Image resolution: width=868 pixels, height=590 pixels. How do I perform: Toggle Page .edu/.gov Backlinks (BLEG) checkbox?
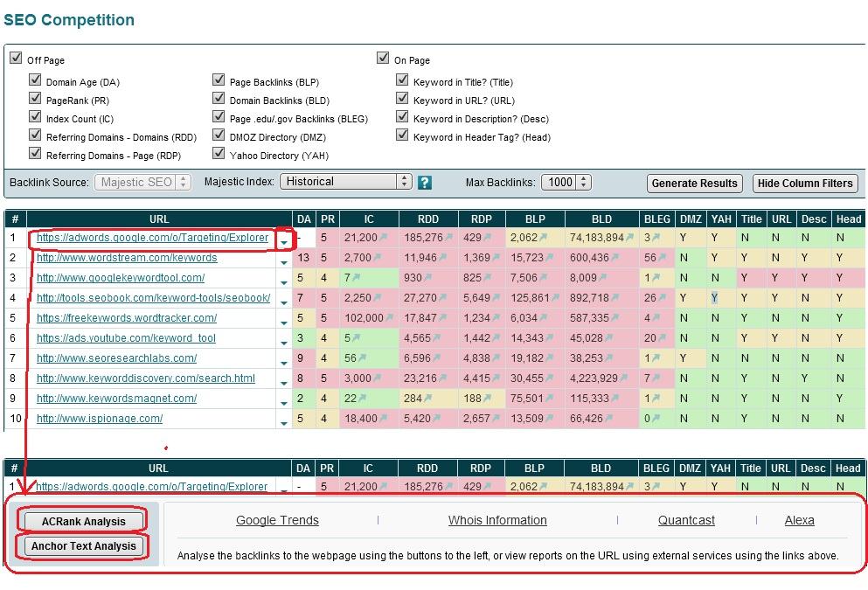point(219,116)
